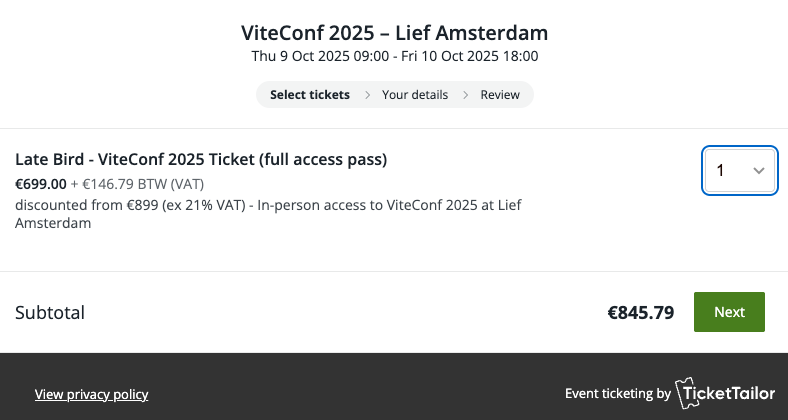The height and width of the screenshot is (420, 788).
Task: Click the Late Bird ticket name
Action: coord(201,159)
